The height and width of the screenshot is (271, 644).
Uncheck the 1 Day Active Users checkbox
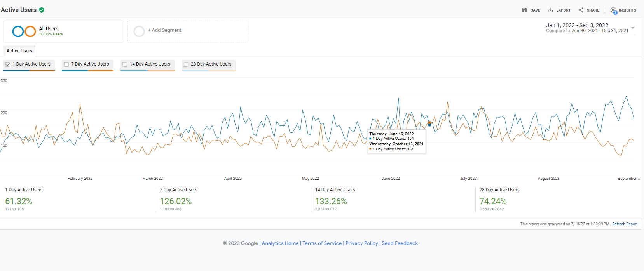click(x=8, y=64)
